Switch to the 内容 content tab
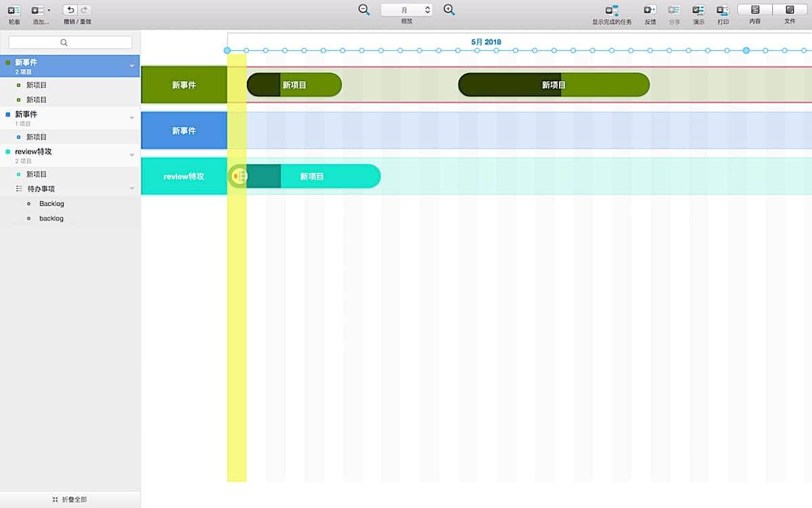812x508 pixels. coord(755,10)
